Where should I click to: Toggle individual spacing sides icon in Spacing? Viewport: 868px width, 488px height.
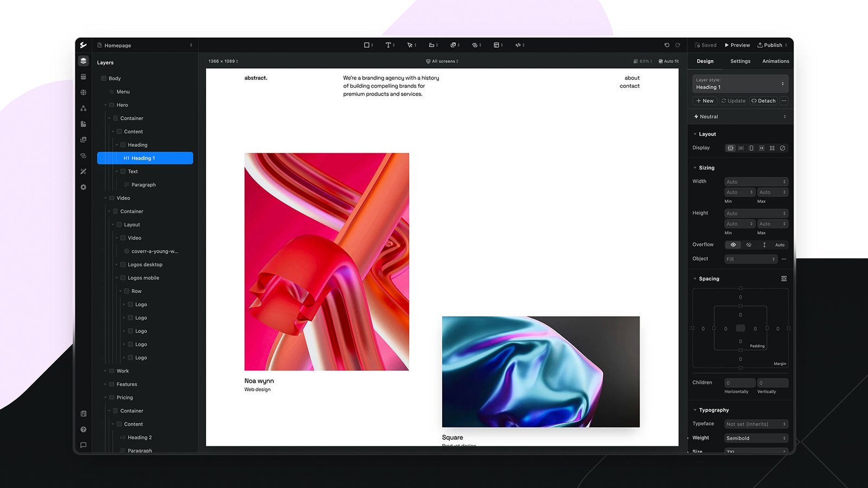click(x=784, y=278)
